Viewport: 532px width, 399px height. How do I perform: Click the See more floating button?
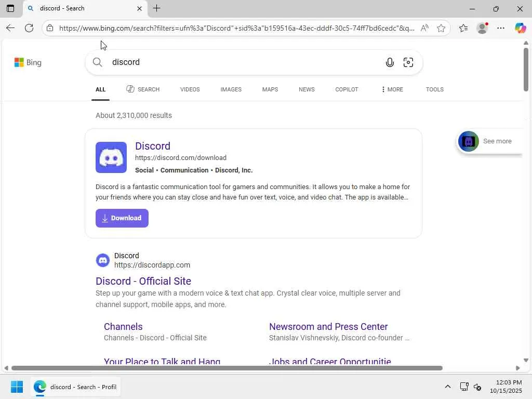pos(488,141)
